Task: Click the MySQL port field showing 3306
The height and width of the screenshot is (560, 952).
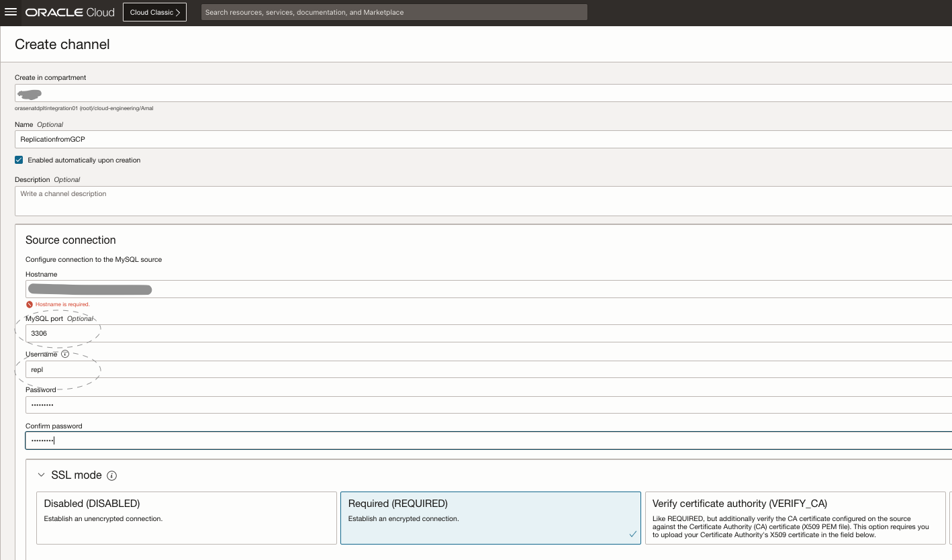Action: (489, 333)
